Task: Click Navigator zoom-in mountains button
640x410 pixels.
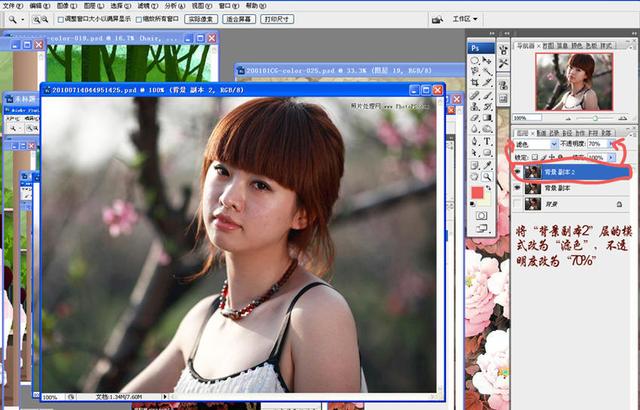Action: tap(622, 118)
